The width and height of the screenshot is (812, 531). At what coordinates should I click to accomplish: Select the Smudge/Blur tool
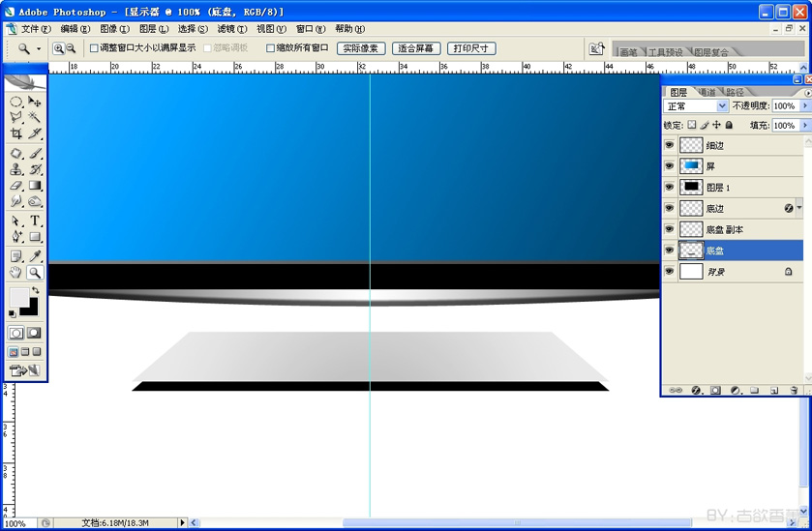click(16, 201)
